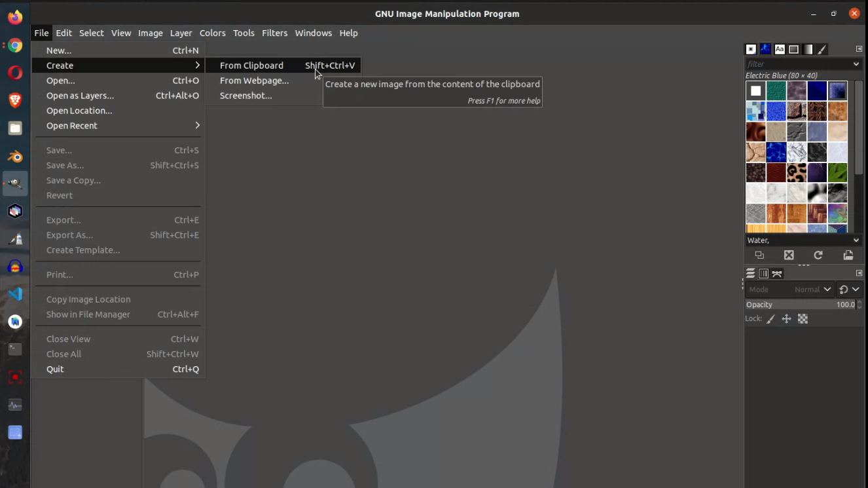Click the Opacity stepper arrows
This screenshot has width=868, height=488.
pyautogui.click(x=859, y=305)
